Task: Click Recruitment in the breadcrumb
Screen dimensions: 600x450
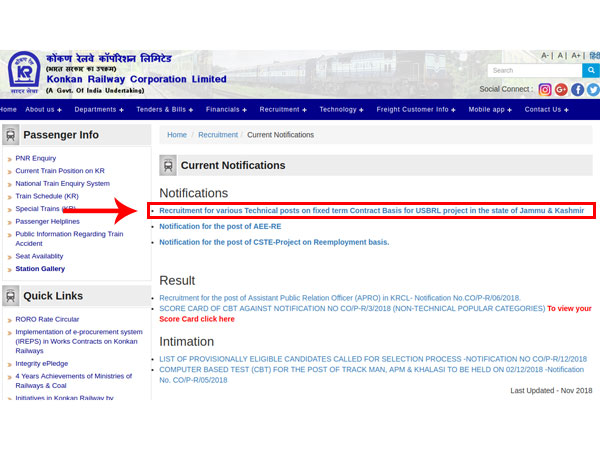Action: (x=218, y=135)
